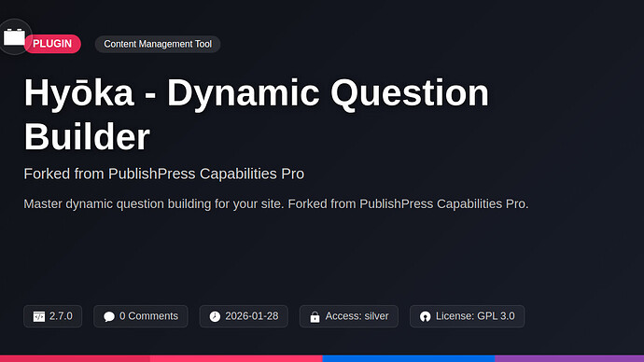The width and height of the screenshot is (644, 362).
Task: Click the speech bubble comments icon
Action: coord(109,316)
